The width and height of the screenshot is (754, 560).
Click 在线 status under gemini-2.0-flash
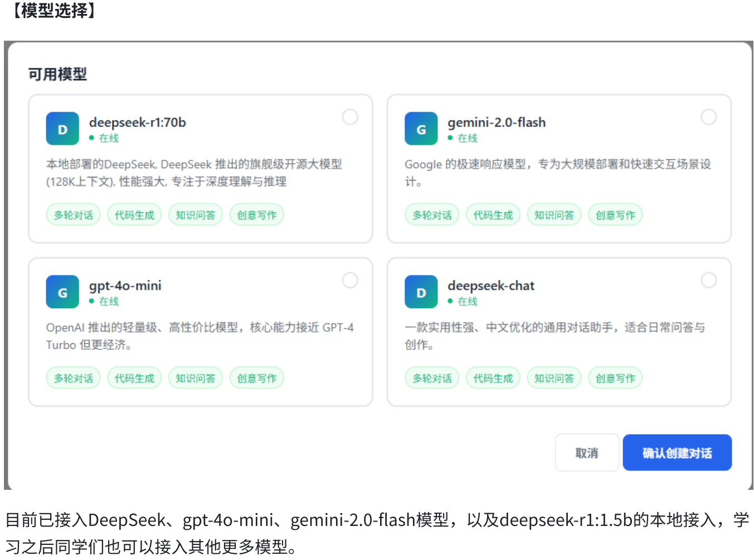click(463, 138)
